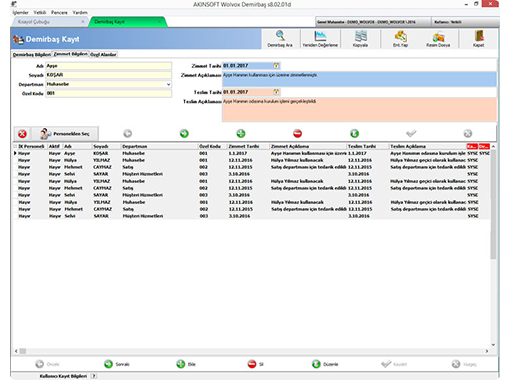
Task: Click grey checkmark in zimmet toolbar
Action: click(411, 134)
